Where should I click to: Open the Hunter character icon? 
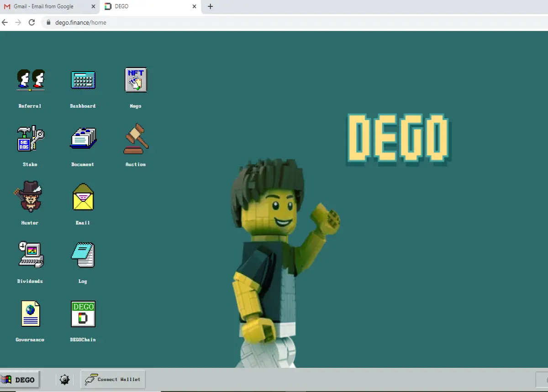click(28, 196)
